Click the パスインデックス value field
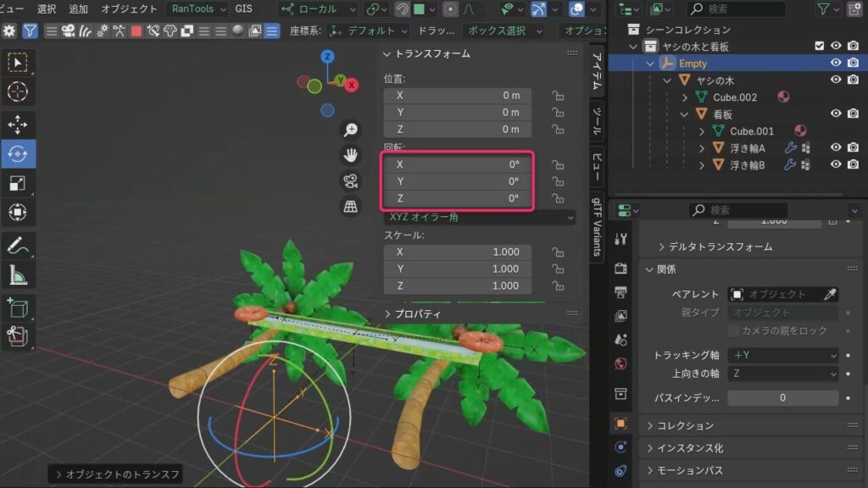 pyautogui.click(x=782, y=398)
